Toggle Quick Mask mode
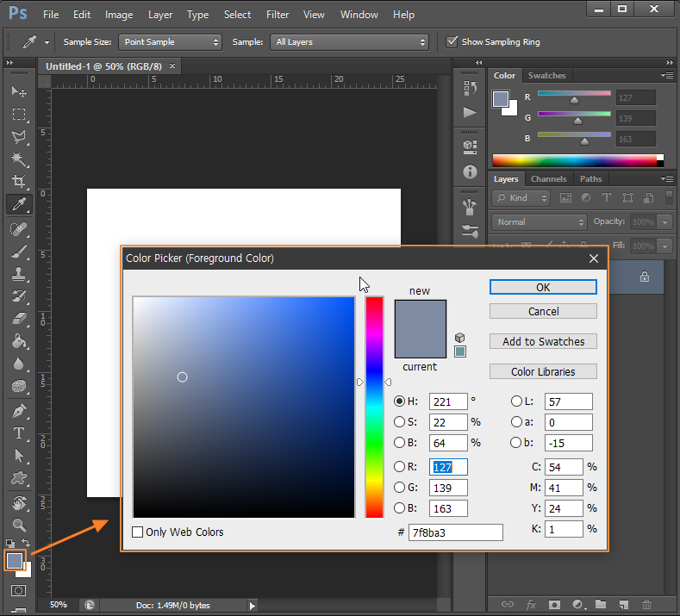The height and width of the screenshot is (616, 680). click(18, 591)
